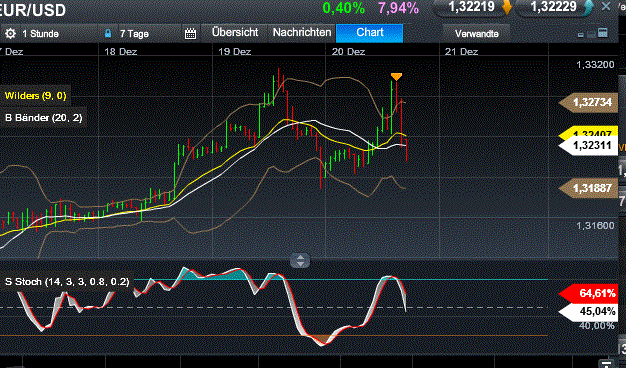Open chart settings gear icon
This screenshot has height=368, width=626.
tap(10, 34)
